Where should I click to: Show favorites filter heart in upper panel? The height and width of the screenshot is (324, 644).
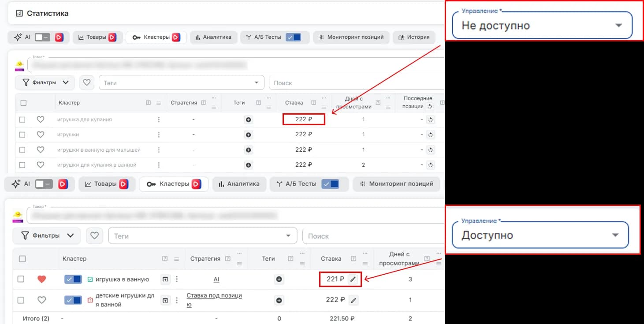point(87,82)
